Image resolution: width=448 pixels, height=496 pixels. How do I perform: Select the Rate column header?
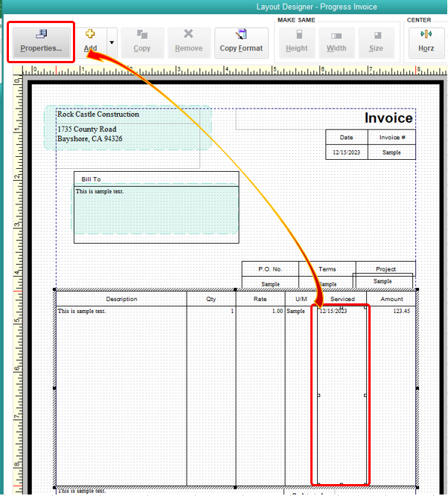[260, 299]
